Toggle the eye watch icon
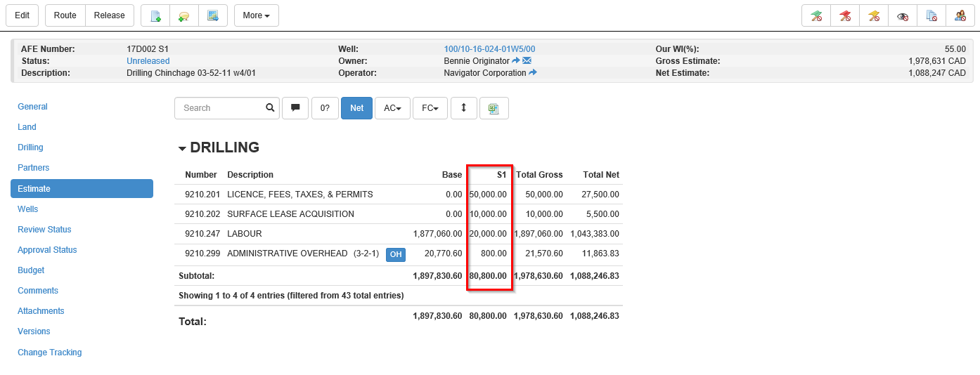This screenshot has height=375, width=980. (x=903, y=15)
